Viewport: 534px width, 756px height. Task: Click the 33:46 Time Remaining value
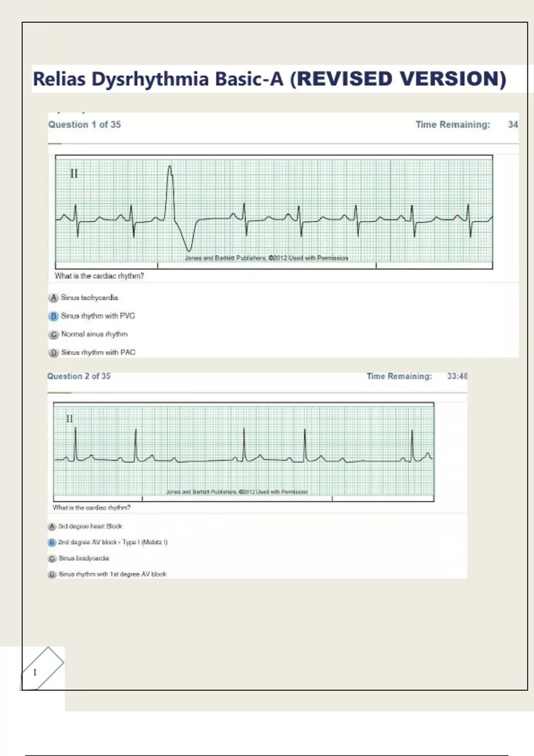click(457, 376)
